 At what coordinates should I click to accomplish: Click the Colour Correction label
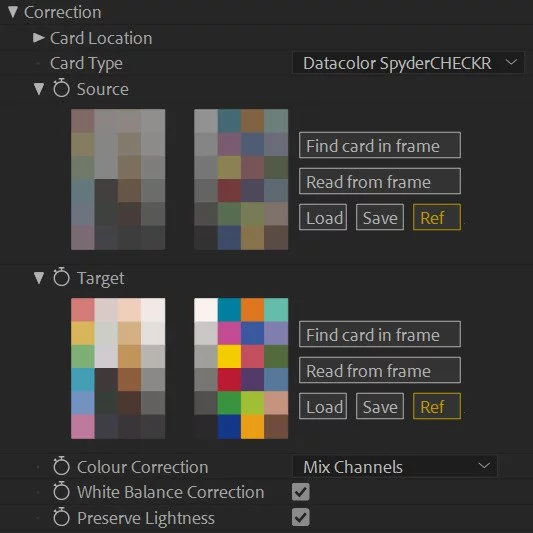point(142,467)
